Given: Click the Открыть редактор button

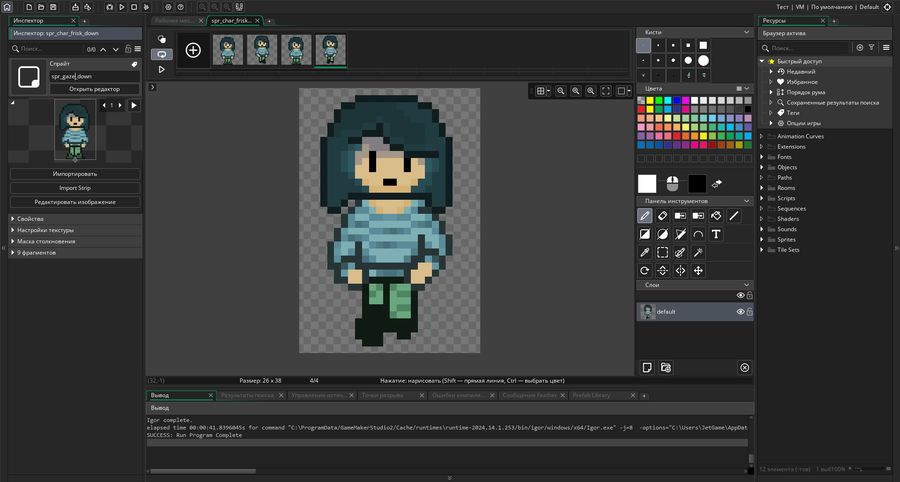Looking at the screenshot, I should [x=95, y=89].
